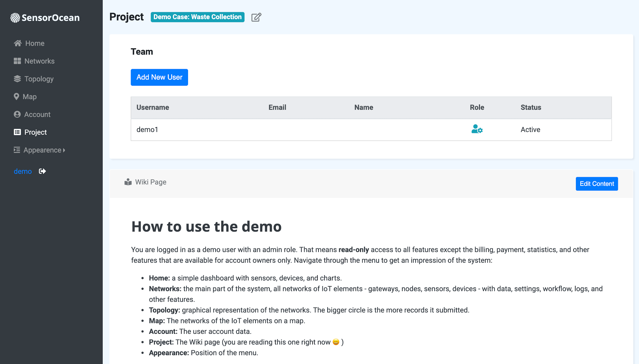This screenshot has width=639, height=364.
Task: Click the Networks grid icon
Action: point(17,61)
